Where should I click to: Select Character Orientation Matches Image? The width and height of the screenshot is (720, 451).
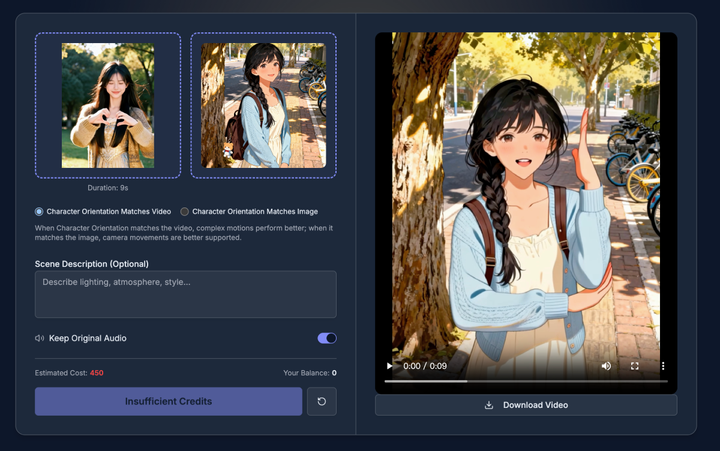tap(184, 212)
